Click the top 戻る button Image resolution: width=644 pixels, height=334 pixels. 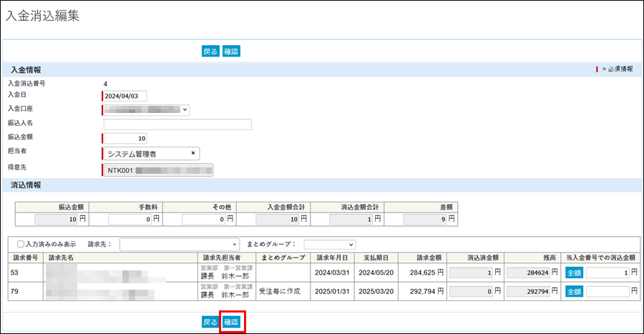point(210,51)
